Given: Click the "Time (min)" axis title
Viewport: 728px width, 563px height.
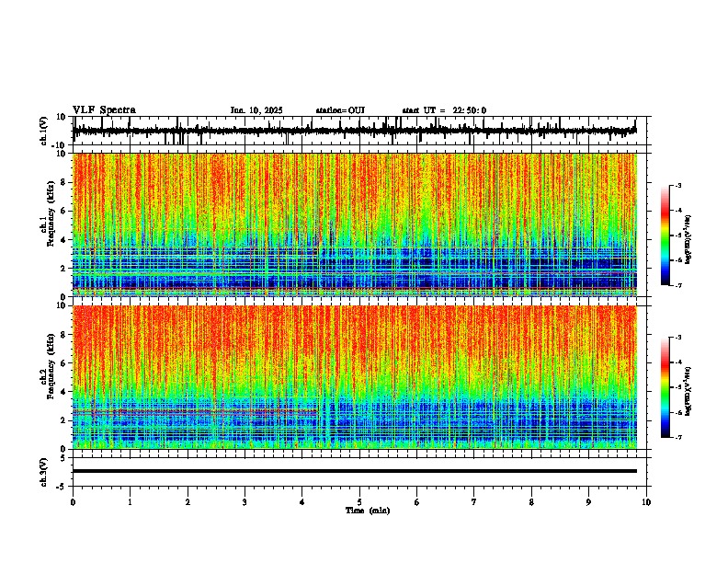Looking at the screenshot, I should 368,511.
